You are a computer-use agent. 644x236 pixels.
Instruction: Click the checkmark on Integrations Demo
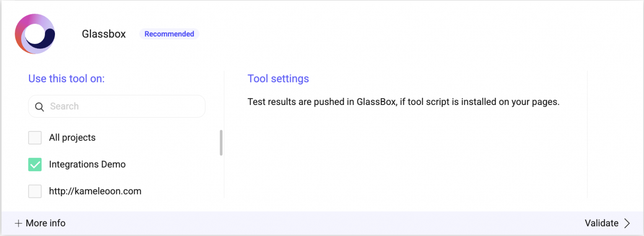tap(35, 165)
